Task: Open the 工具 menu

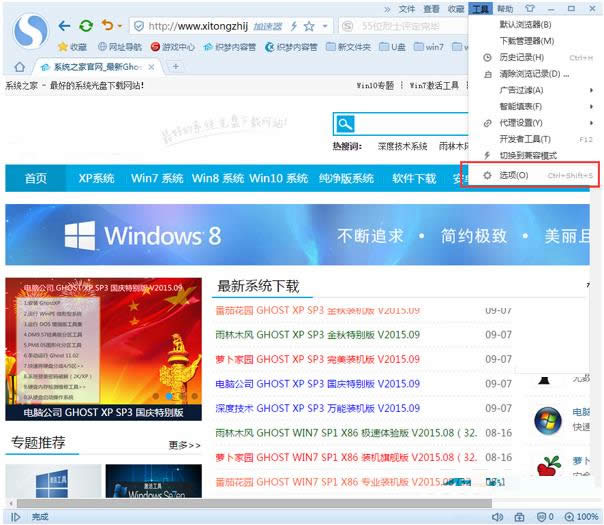Action: 480,9
